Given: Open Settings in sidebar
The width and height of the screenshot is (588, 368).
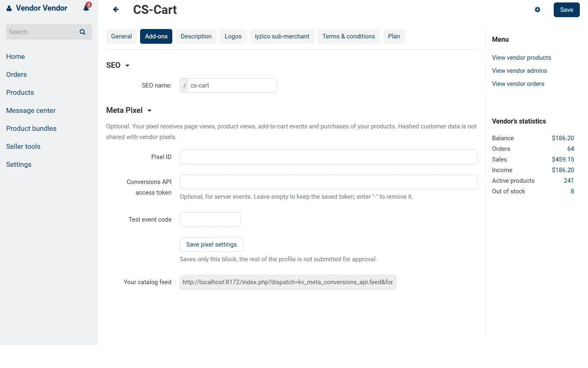Looking at the screenshot, I should point(19,164).
